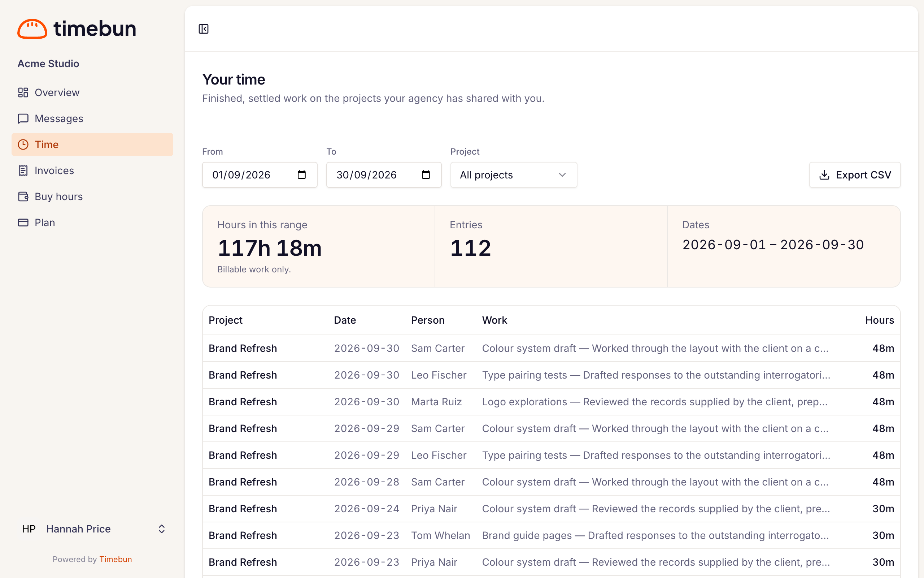The width and height of the screenshot is (924, 578).
Task: Export the entries as CSV
Action: 854,175
